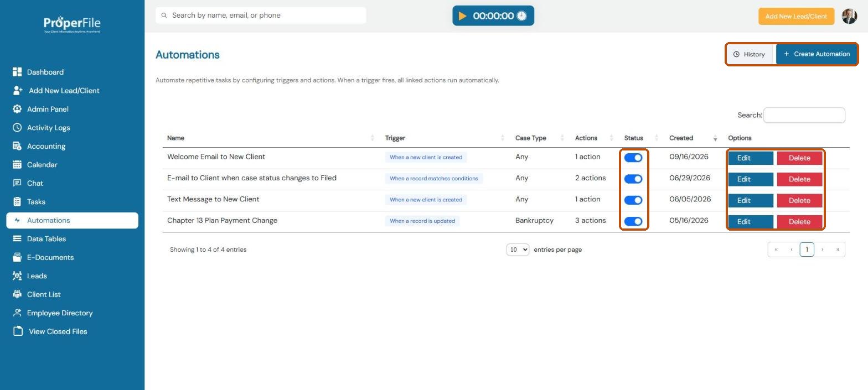This screenshot has height=390, width=868.
Task: Click the timer clock icon
Action: [521, 16]
